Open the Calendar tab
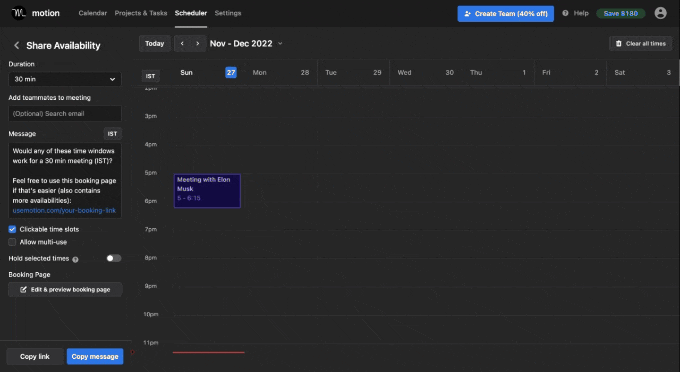The width and height of the screenshot is (680, 372). tap(92, 13)
